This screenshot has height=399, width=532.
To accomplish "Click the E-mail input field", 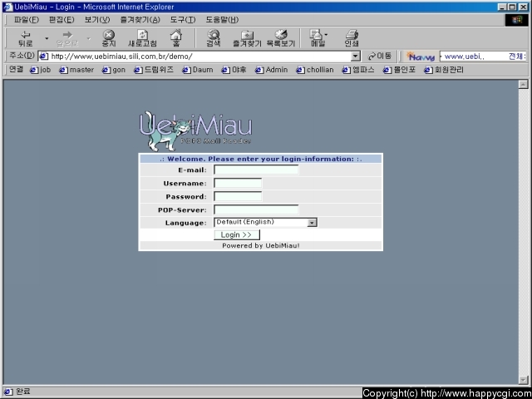I will coord(256,170).
